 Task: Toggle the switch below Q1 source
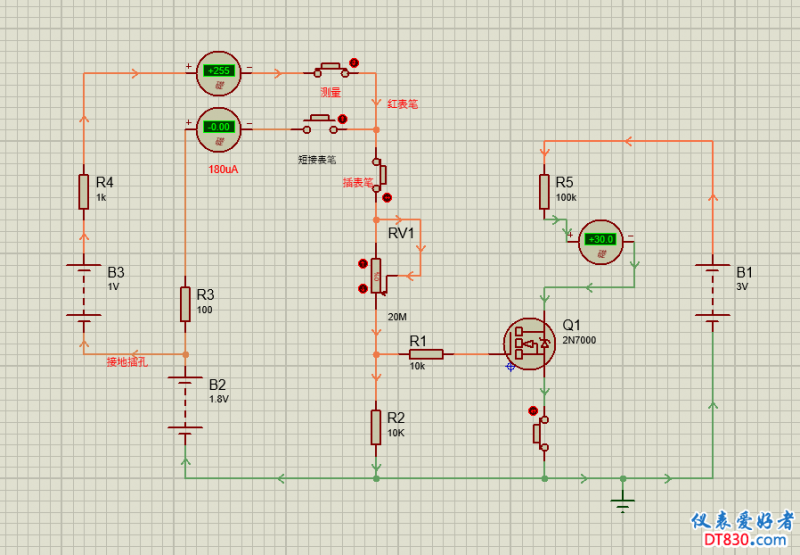pyautogui.click(x=542, y=432)
